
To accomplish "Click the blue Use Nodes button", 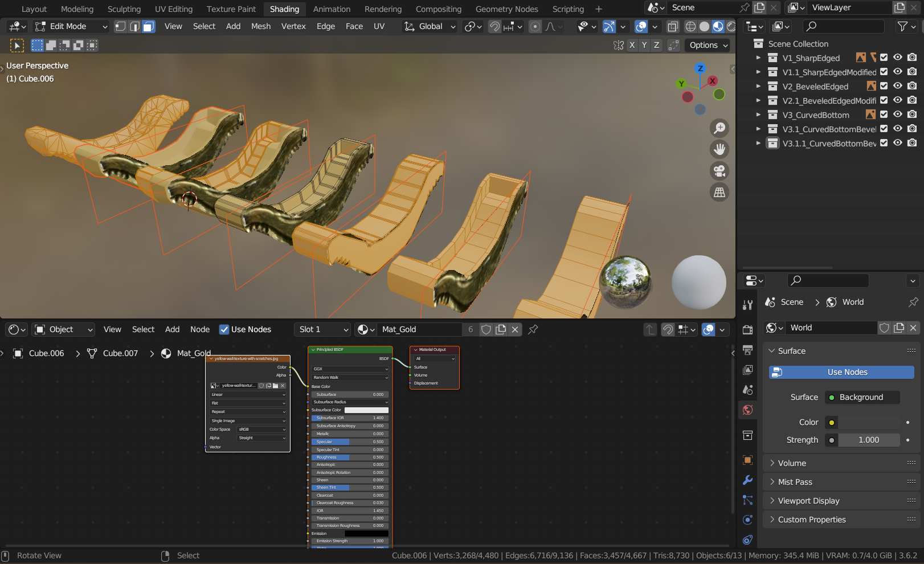I will tap(841, 372).
